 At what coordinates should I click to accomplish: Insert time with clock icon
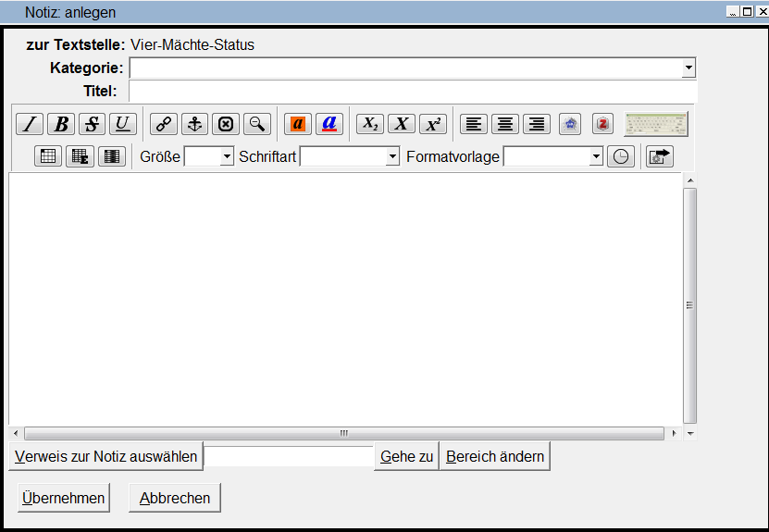pyautogui.click(x=621, y=156)
